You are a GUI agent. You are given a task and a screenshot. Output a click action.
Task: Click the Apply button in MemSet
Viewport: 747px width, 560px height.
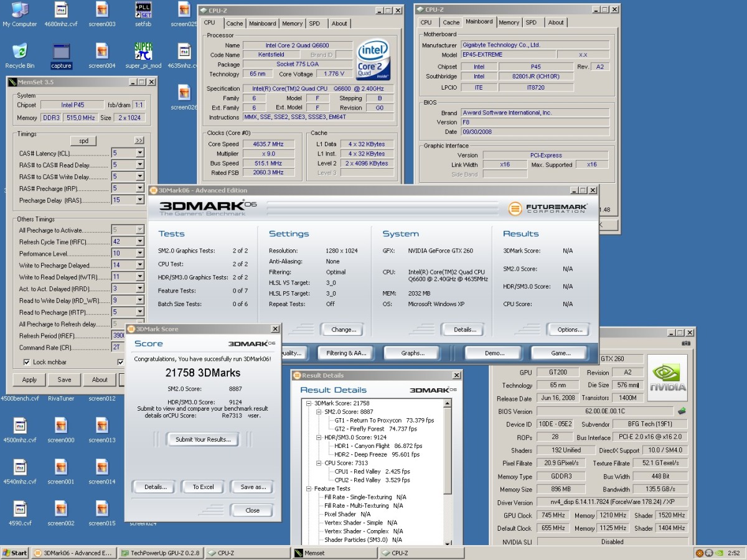29,380
